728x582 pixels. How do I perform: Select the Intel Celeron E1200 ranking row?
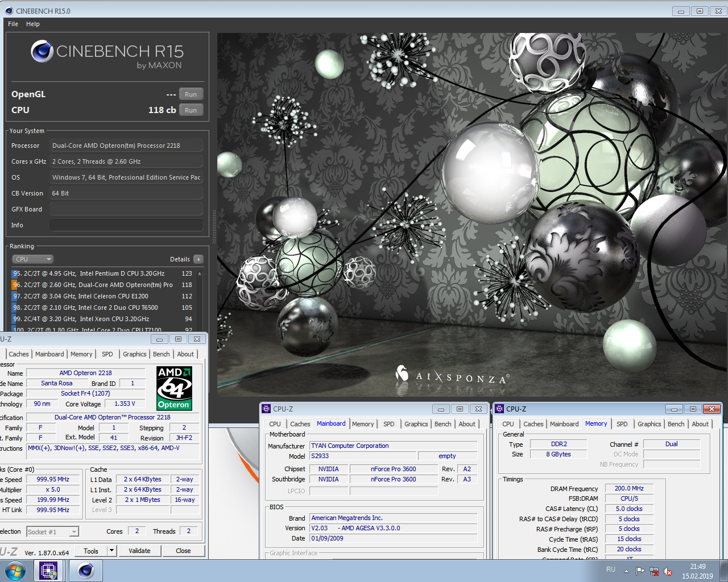(x=102, y=296)
